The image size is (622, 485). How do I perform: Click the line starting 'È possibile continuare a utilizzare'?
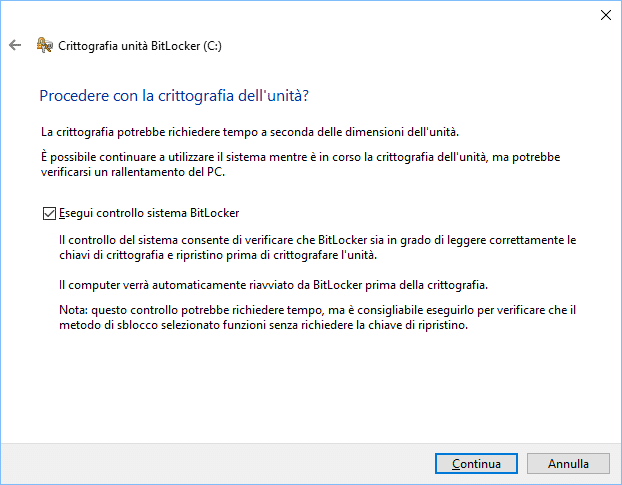click(300, 157)
